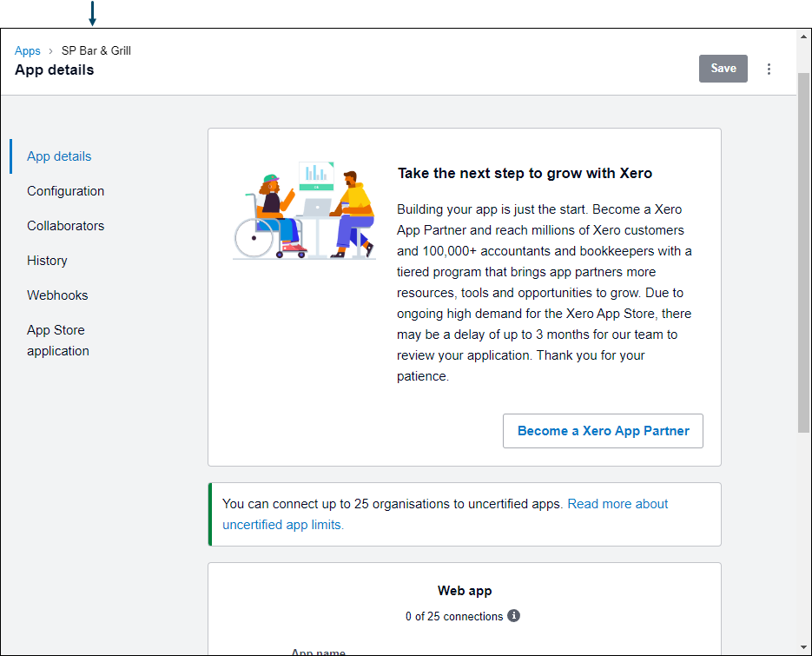Open the App Store application section
This screenshot has height=656, width=812.
58,341
